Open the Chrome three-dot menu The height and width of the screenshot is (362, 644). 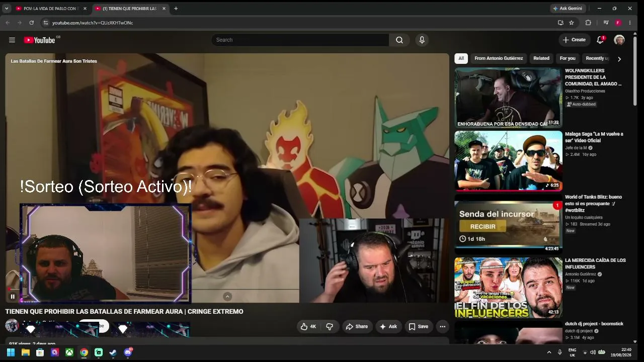pyautogui.click(x=630, y=23)
